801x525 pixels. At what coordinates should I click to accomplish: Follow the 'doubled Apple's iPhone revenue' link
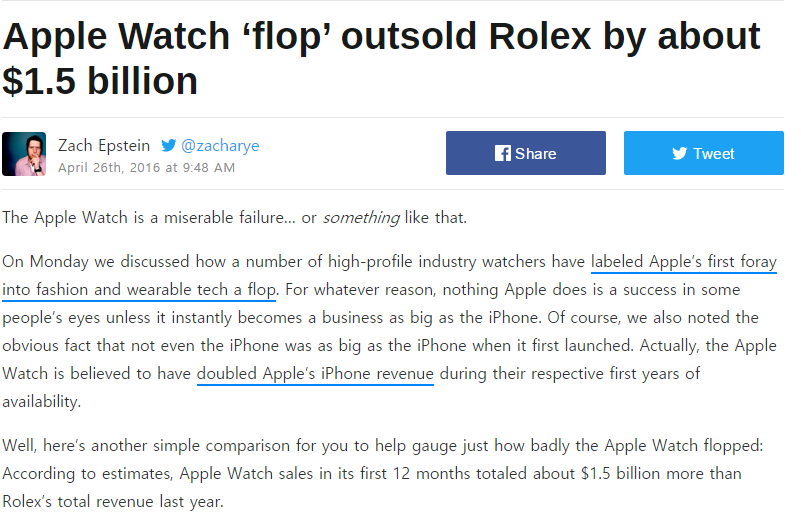[315, 374]
